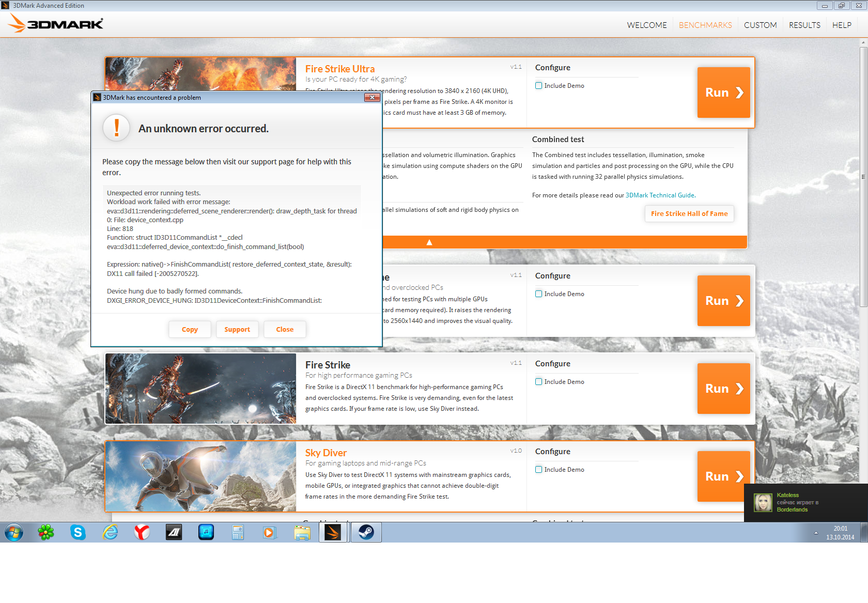868x603 pixels.
Task: Select the Sky Diver thumbnail image
Action: (200, 476)
